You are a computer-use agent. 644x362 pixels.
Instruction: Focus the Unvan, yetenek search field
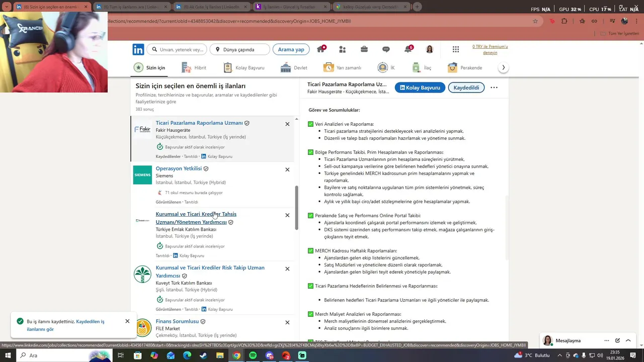tap(177, 49)
